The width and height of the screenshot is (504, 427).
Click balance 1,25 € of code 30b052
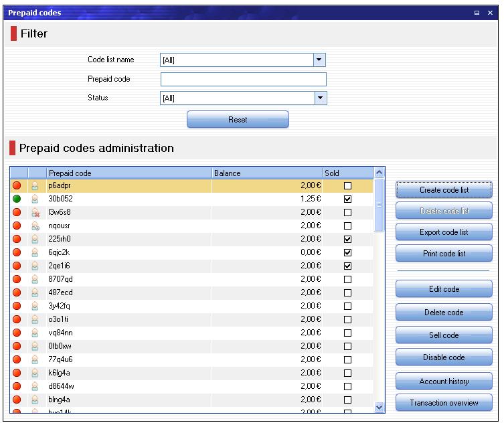(x=311, y=199)
